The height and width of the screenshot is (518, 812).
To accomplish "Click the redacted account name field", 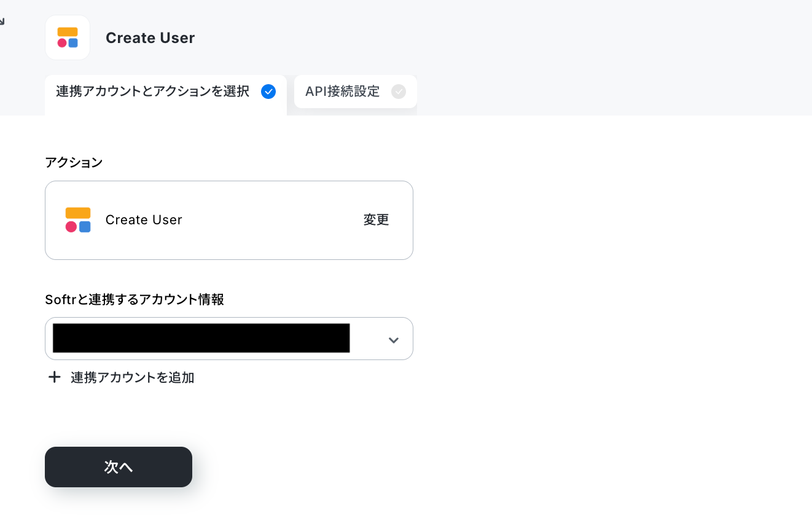I will tap(201, 338).
